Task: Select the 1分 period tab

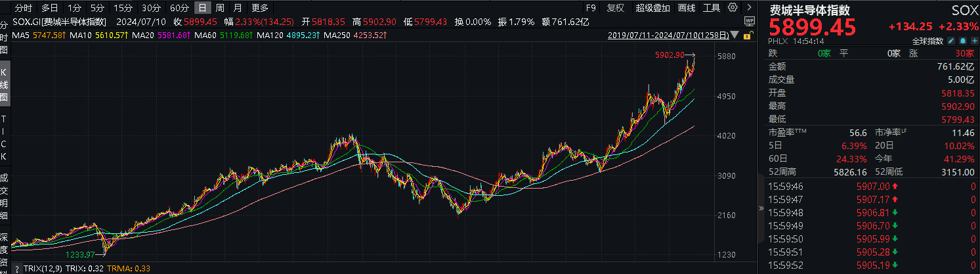Action: 74,8
